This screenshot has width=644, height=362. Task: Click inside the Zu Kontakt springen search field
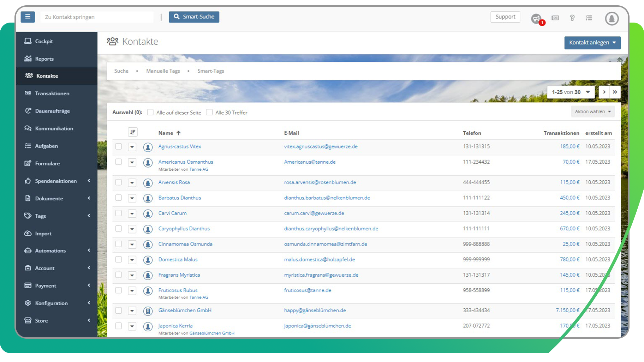[x=97, y=17]
